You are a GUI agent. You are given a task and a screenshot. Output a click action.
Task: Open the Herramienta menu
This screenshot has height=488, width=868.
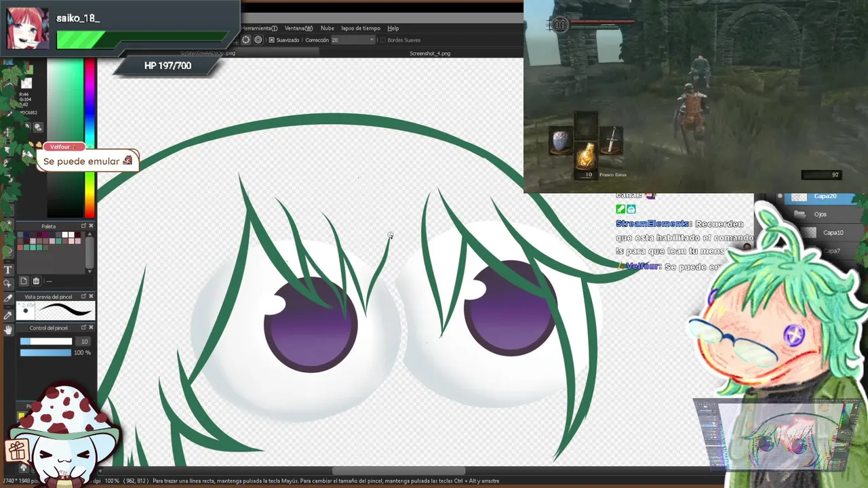click(x=259, y=28)
